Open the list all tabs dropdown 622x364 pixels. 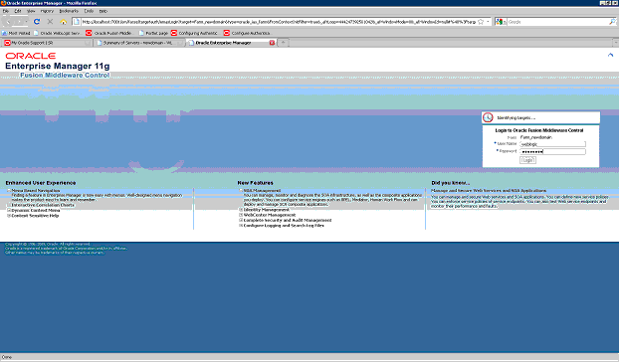point(616,43)
